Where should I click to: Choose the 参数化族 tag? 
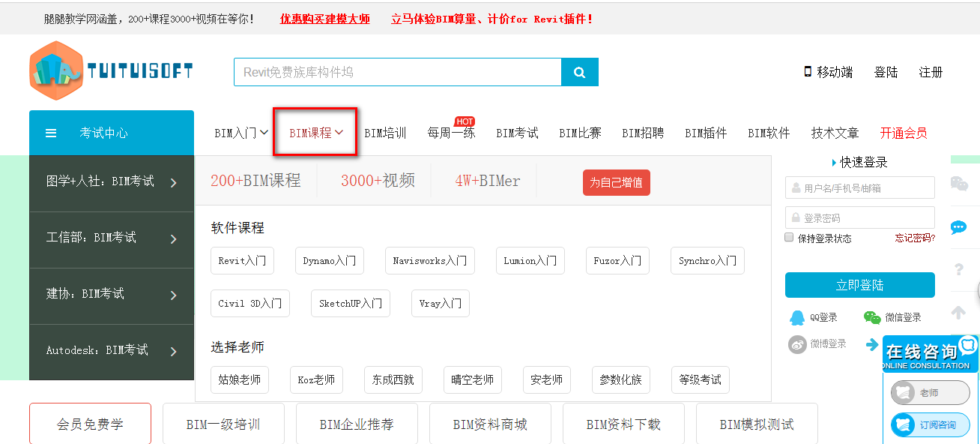click(621, 379)
